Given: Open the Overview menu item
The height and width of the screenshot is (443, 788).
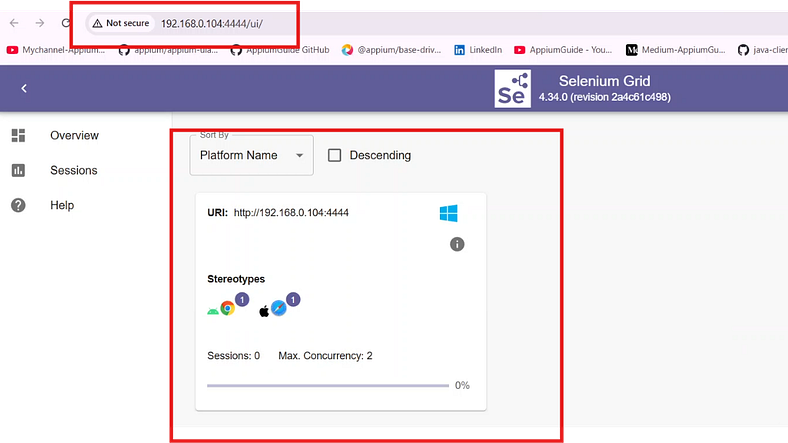Looking at the screenshot, I should (x=74, y=135).
